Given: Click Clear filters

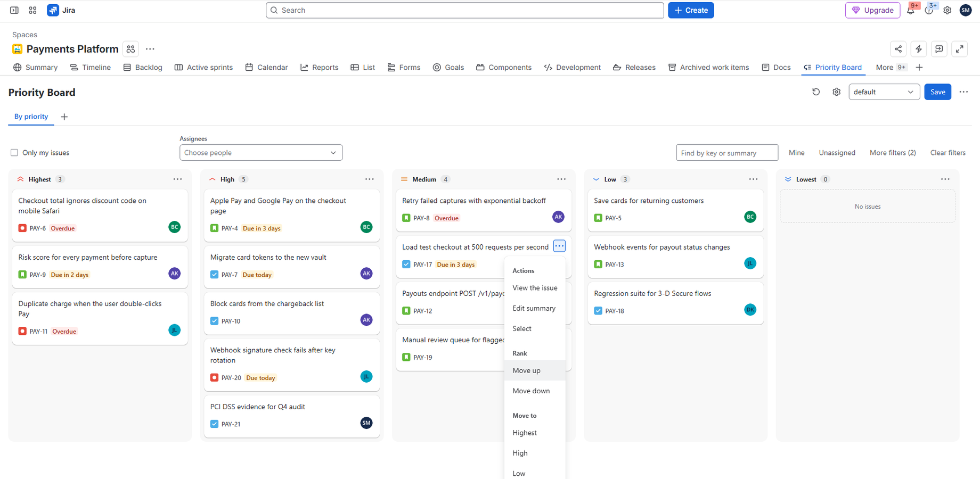Looking at the screenshot, I should coord(948,153).
